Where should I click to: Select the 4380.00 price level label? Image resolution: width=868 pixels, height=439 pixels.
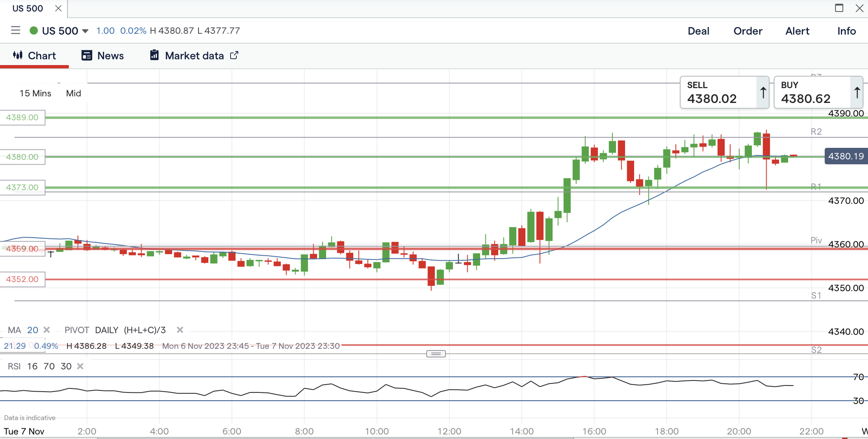click(22, 157)
